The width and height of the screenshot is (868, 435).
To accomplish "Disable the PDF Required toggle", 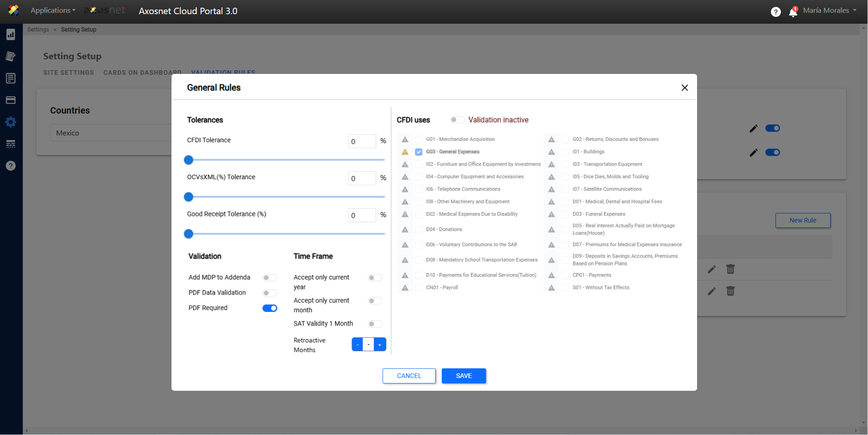I will [270, 308].
